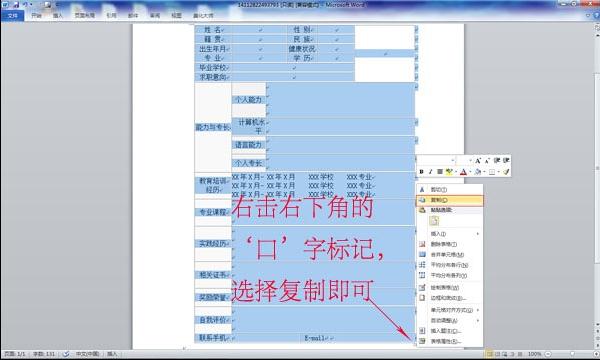Click the zoom slider handle in status bar
The image size is (600, 360).
[573, 354]
